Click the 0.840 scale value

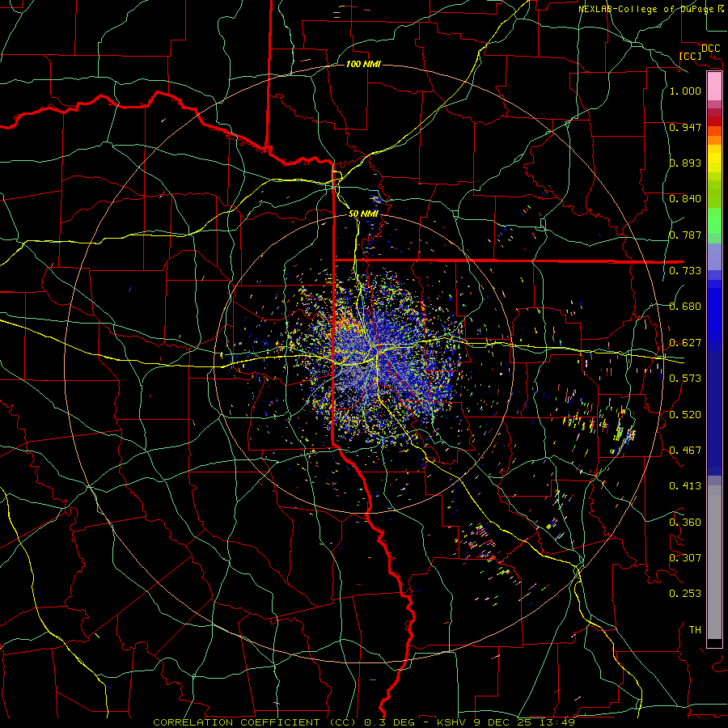coord(685,199)
